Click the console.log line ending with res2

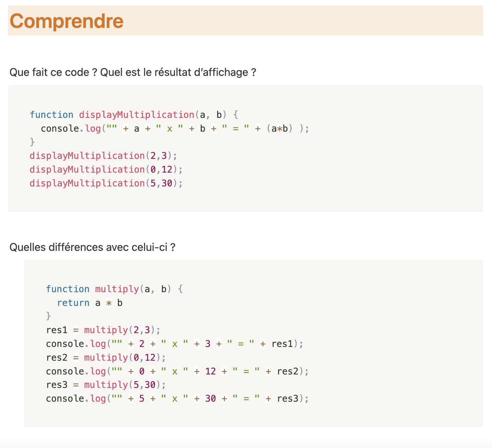coord(177,371)
